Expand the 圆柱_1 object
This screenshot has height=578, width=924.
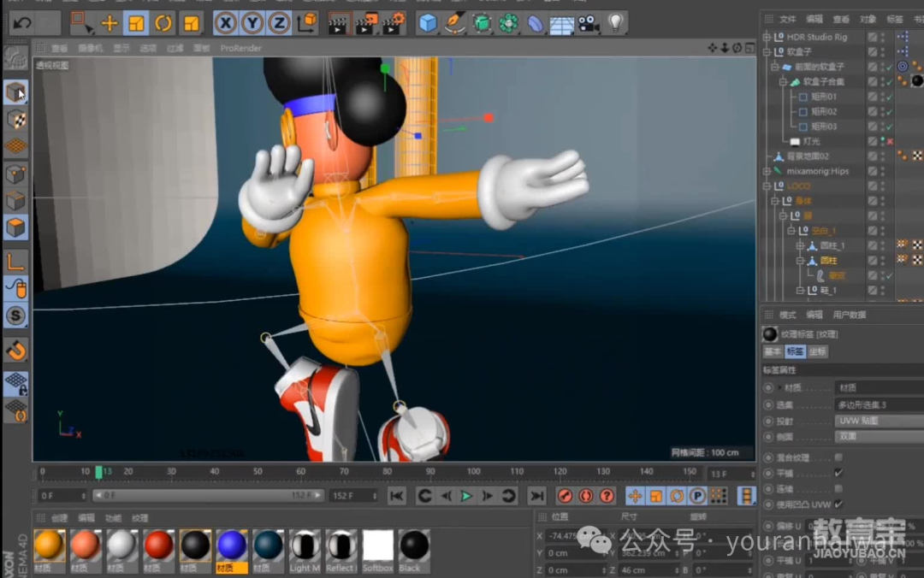(x=800, y=245)
